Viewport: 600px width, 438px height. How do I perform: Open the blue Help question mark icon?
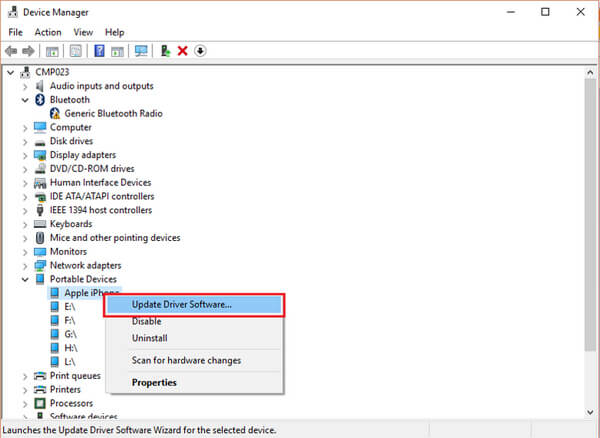[99, 51]
